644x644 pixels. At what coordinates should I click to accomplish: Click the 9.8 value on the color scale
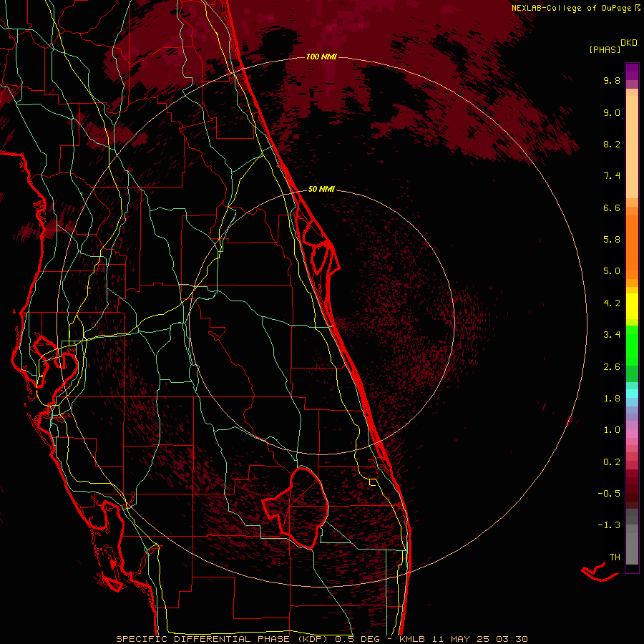tap(612, 80)
